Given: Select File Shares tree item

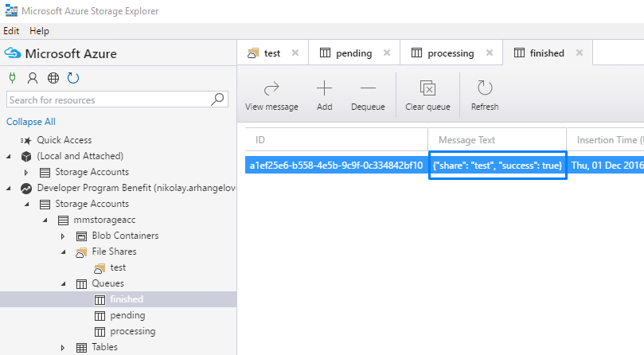Looking at the screenshot, I should [114, 252].
